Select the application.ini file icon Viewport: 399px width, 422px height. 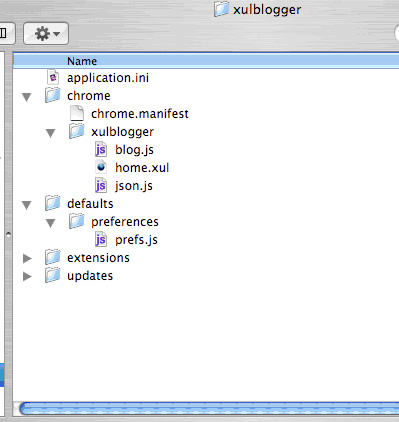53,77
